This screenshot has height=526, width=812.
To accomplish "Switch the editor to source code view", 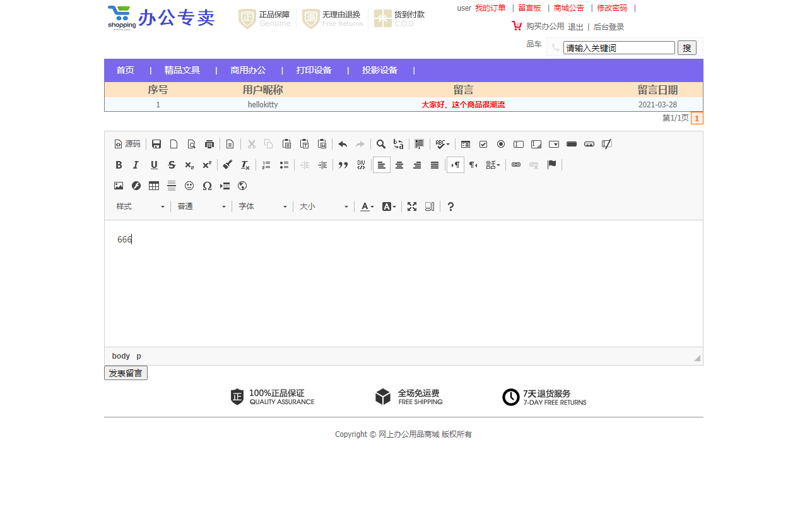I will click(127, 144).
